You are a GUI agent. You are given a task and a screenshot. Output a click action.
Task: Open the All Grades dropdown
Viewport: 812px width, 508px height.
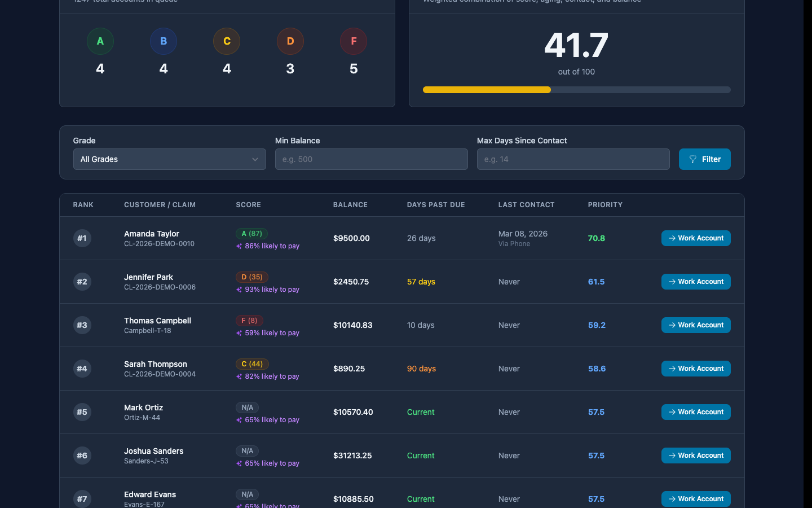click(x=169, y=159)
